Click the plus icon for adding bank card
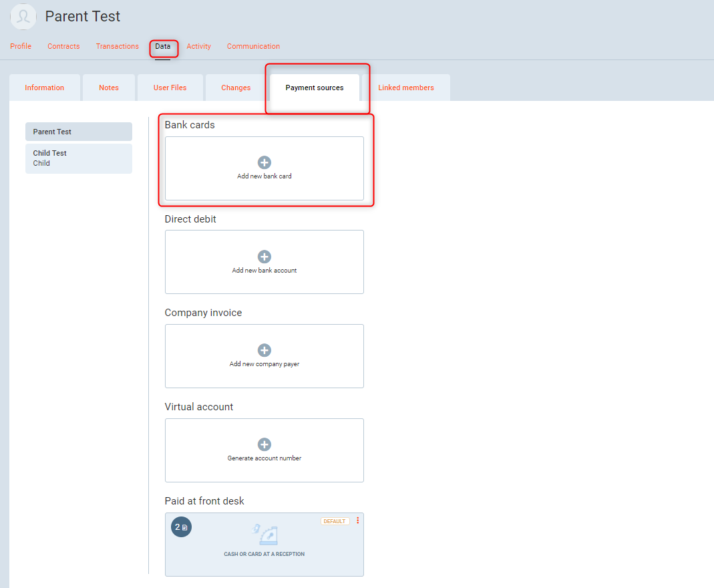 click(x=264, y=162)
